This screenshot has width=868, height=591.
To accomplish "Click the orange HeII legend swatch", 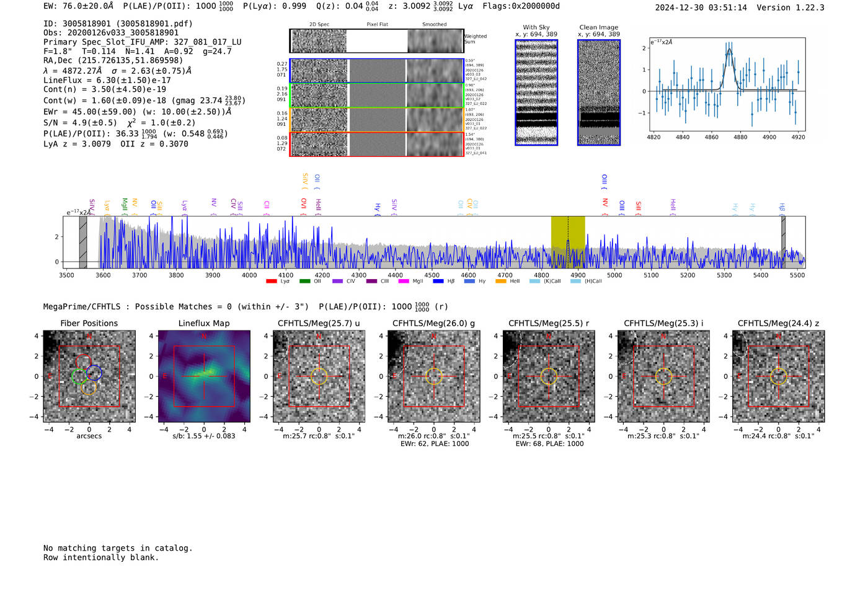I will click(x=501, y=282).
